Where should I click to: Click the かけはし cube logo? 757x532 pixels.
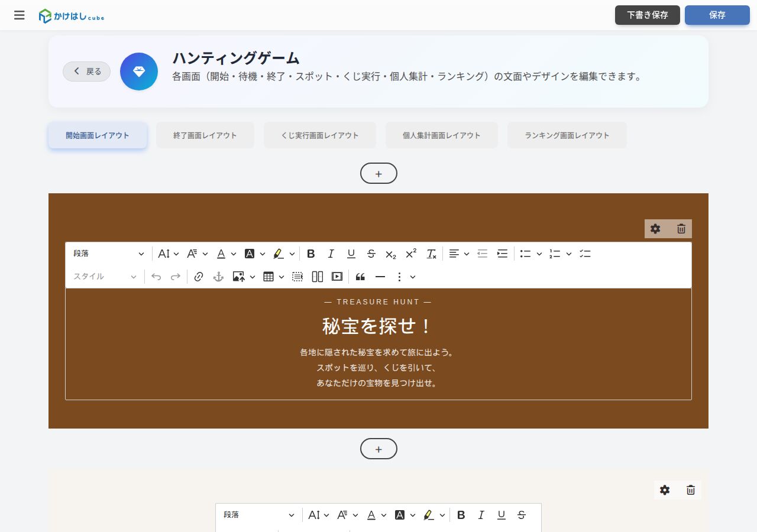[72, 16]
